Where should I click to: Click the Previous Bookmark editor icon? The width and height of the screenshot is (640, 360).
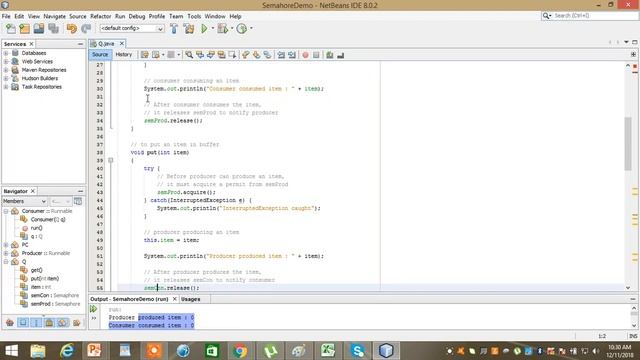[x=245, y=55]
